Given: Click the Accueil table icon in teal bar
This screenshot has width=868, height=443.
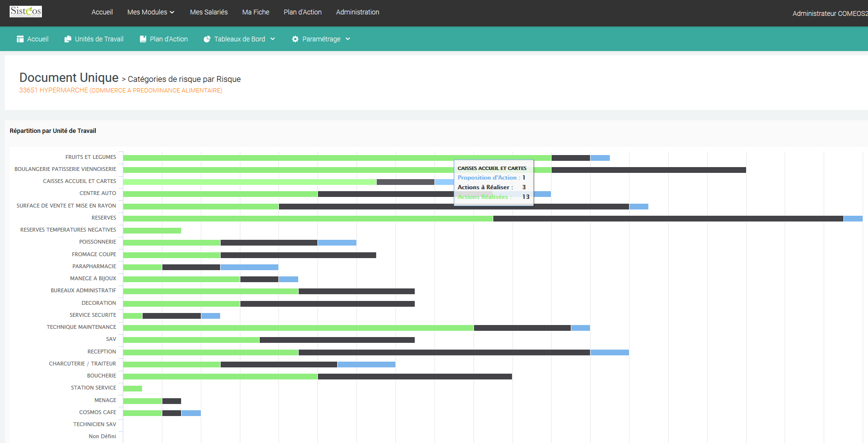Looking at the screenshot, I should coord(20,39).
